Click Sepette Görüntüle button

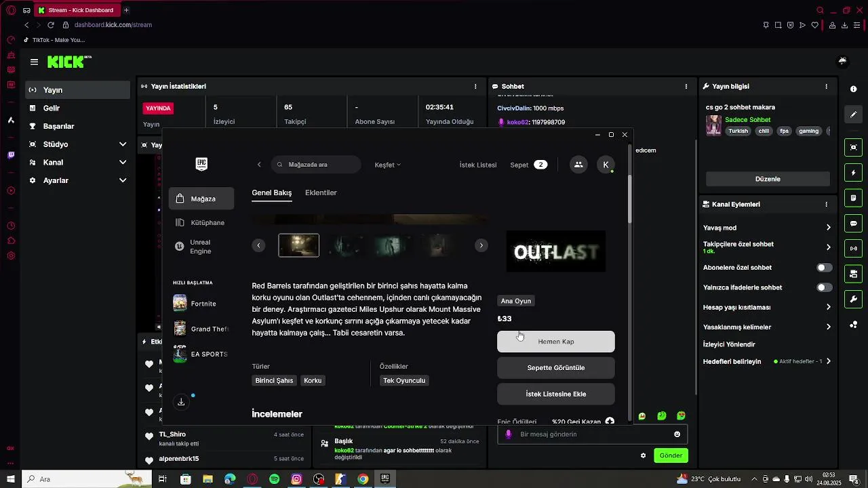556,367
